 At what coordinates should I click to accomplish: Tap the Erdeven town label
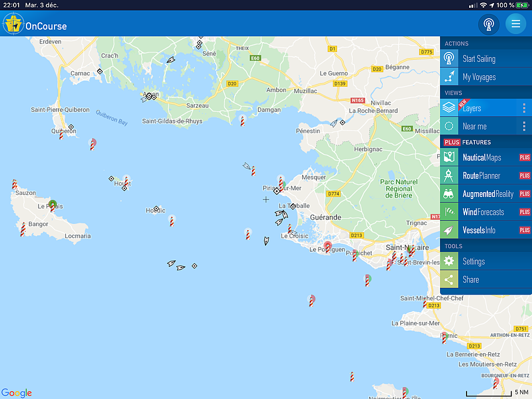tap(50, 42)
